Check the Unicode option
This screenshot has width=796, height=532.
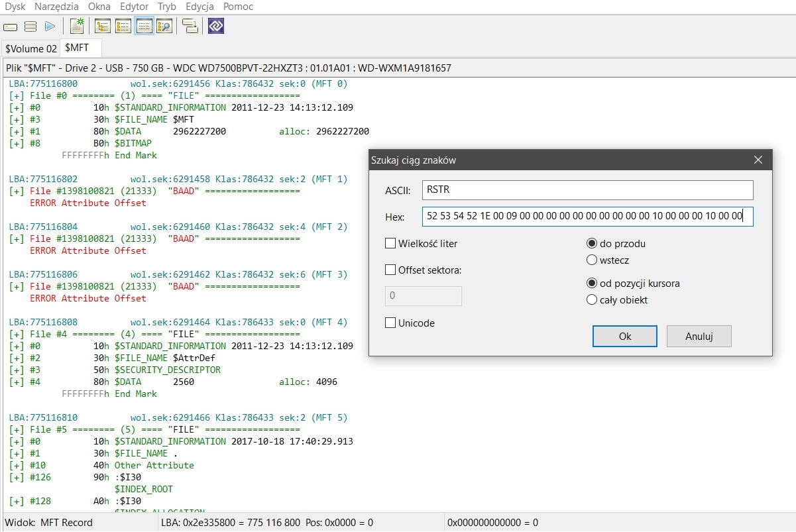[390, 323]
